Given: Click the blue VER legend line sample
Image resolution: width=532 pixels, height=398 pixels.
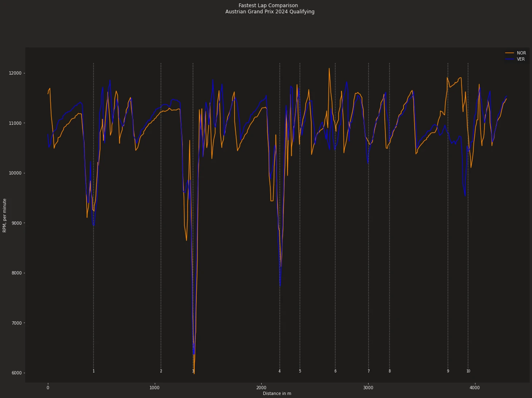Looking at the screenshot, I should (509, 59).
